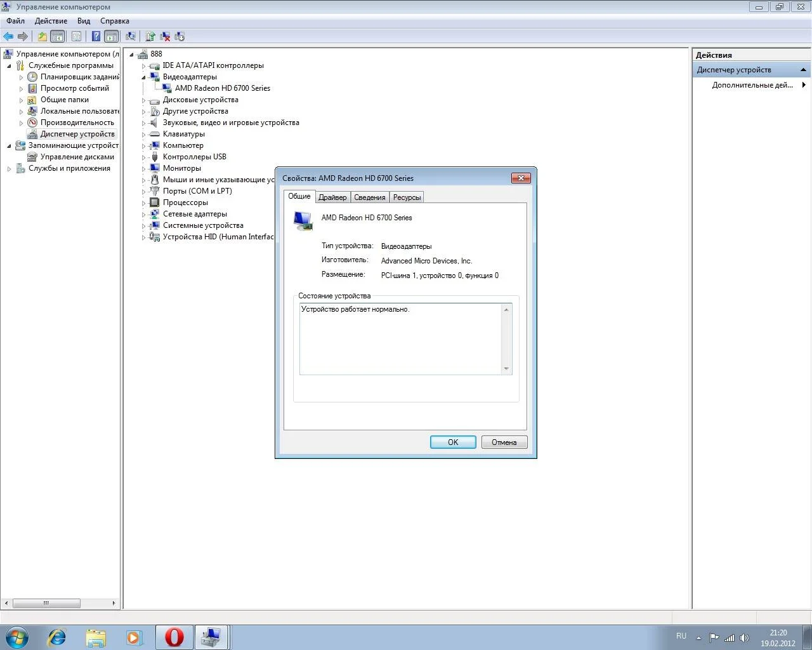Expand Контроллеры USB node

pyautogui.click(x=143, y=157)
